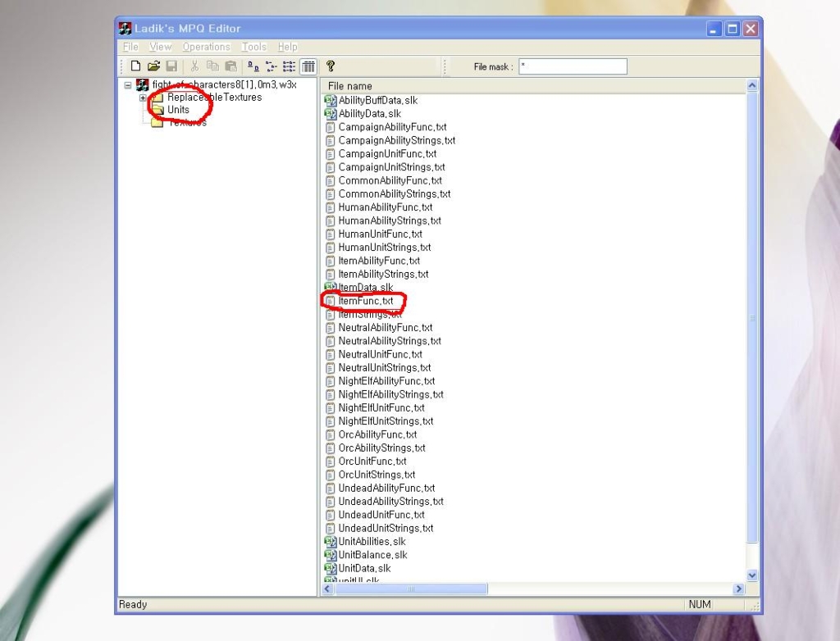The width and height of the screenshot is (840, 641).
Task: Select NeutralAbilityFunc.txt file
Action: coord(386,328)
